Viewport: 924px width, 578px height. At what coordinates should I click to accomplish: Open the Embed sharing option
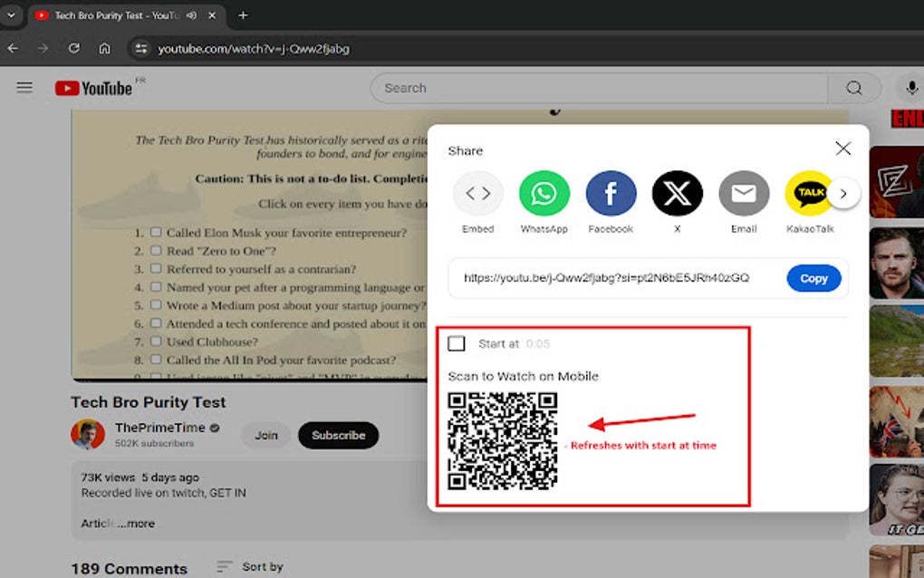[x=477, y=193]
